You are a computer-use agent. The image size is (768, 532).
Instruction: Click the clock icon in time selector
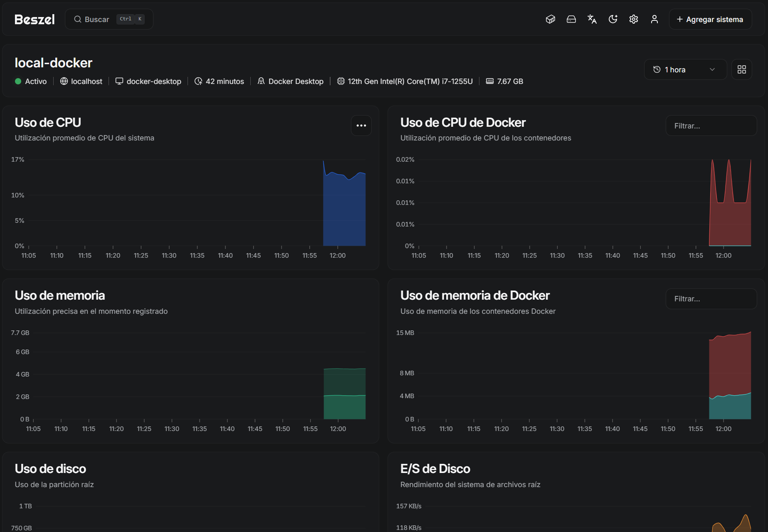click(657, 69)
